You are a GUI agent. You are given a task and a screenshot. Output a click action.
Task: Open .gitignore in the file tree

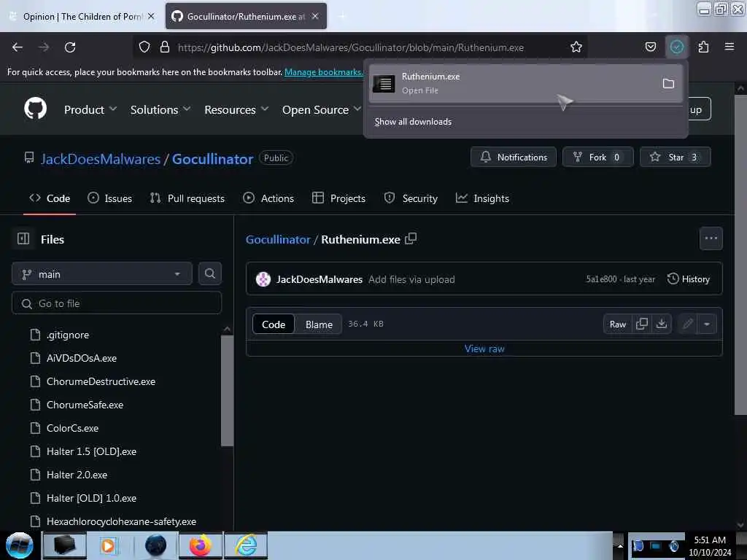tap(68, 335)
